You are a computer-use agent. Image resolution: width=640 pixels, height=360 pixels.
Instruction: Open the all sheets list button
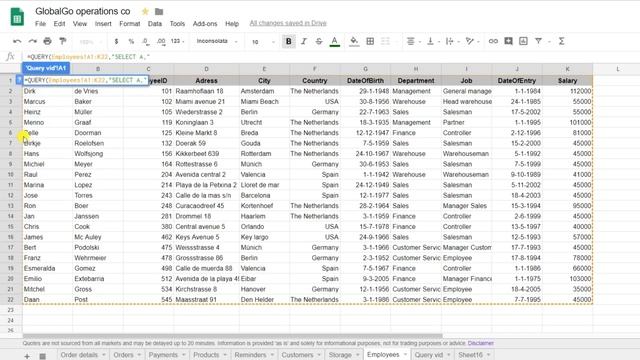[42, 356]
